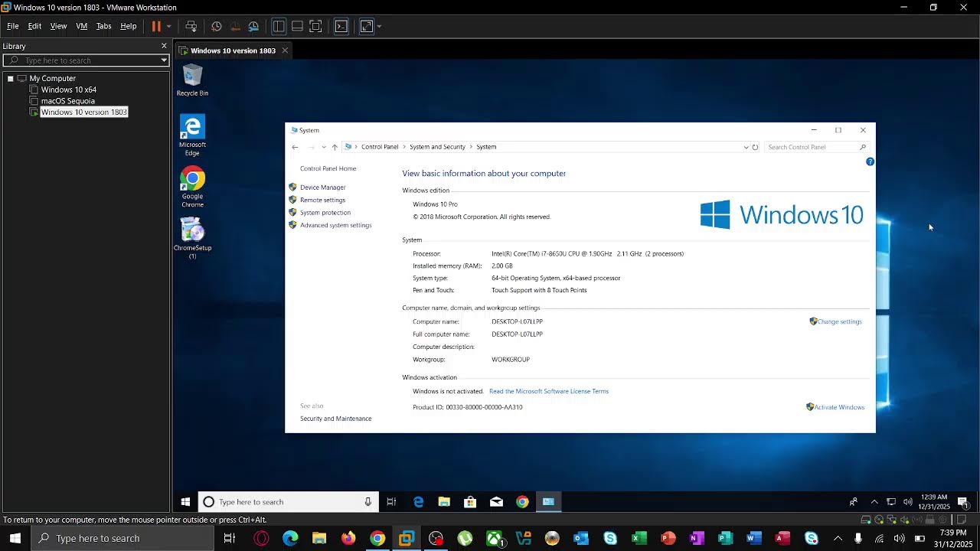Image resolution: width=980 pixels, height=551 pixels.
Task: Open the Help menu in VMware
Action: 129,26
